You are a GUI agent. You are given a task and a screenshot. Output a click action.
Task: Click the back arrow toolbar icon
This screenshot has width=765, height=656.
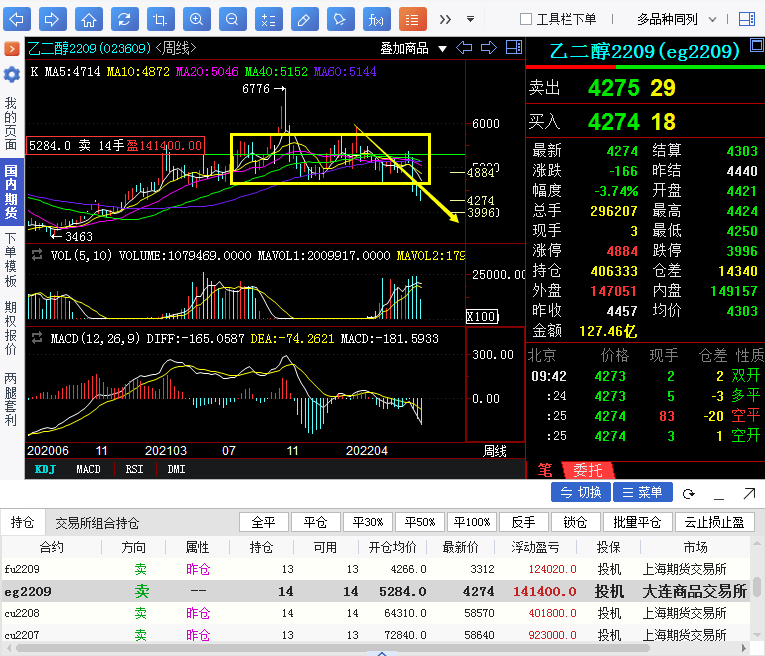click(x=19, y=19)
